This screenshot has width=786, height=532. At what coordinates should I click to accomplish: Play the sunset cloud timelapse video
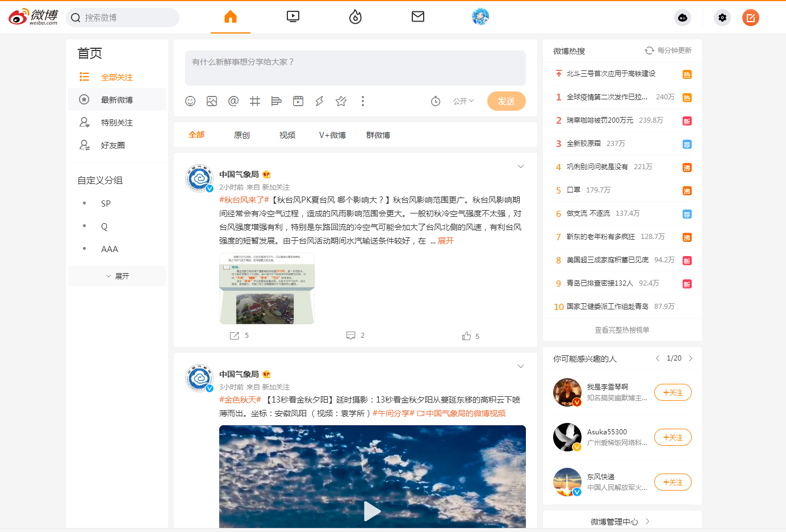click(x=373, y=511)
